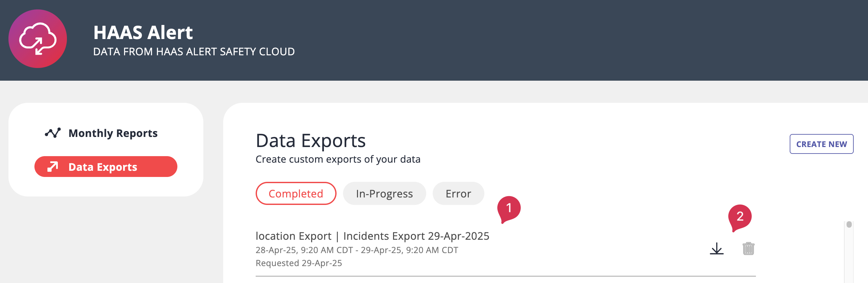Download the location Export file
The height and width of the screenshot is (283, 868).
[x=716, y=249]
